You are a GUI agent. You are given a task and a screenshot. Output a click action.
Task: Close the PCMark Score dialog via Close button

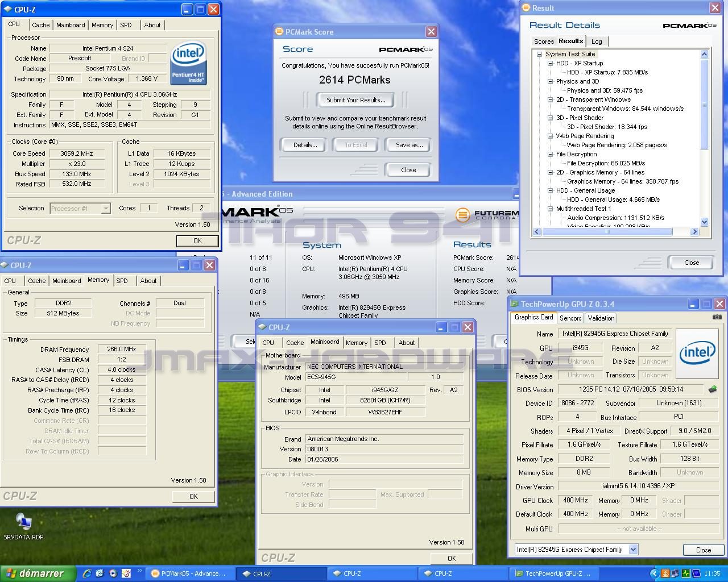pyautogui.click(x=408, y=170)
